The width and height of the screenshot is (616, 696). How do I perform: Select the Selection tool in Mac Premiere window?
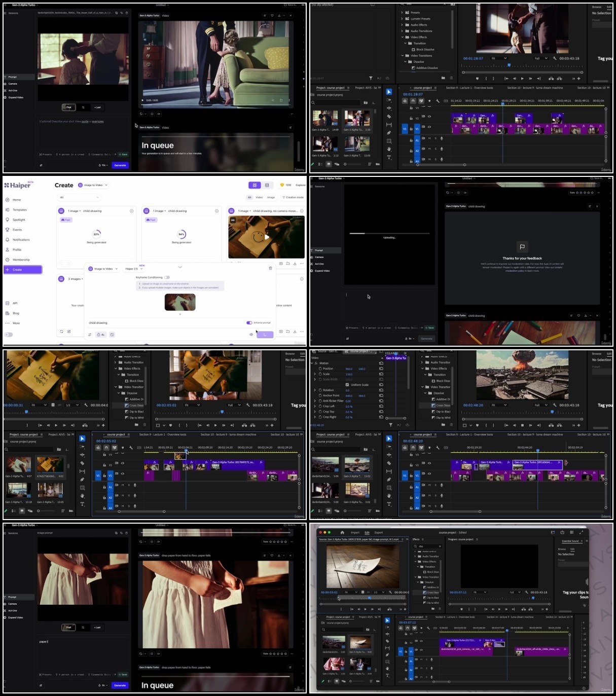(x=387, y=620)
